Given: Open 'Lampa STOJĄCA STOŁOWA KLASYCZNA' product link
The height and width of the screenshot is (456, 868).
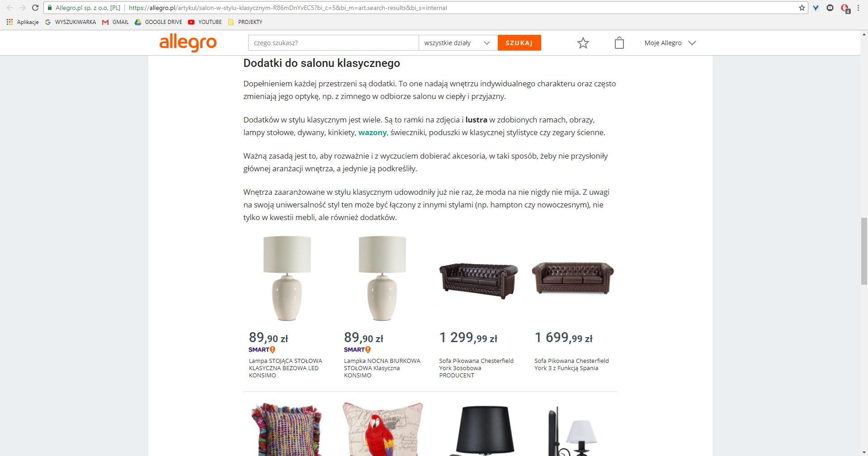Looking at the screenshot, I should click(285, 368).
